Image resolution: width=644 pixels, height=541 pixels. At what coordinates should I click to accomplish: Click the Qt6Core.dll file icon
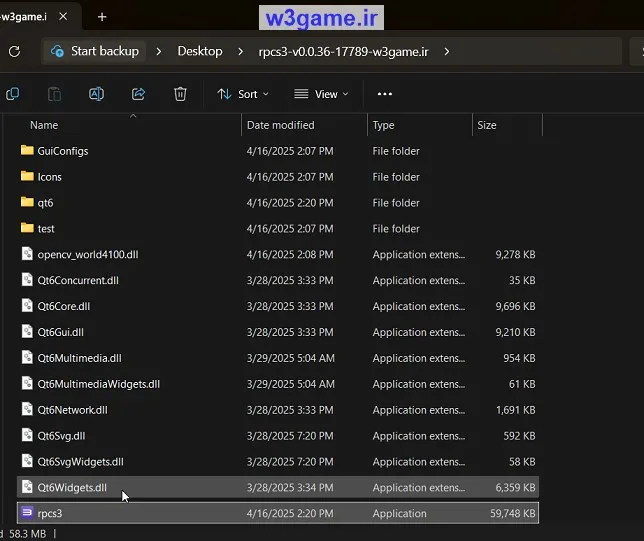click(x=27, y=306)
